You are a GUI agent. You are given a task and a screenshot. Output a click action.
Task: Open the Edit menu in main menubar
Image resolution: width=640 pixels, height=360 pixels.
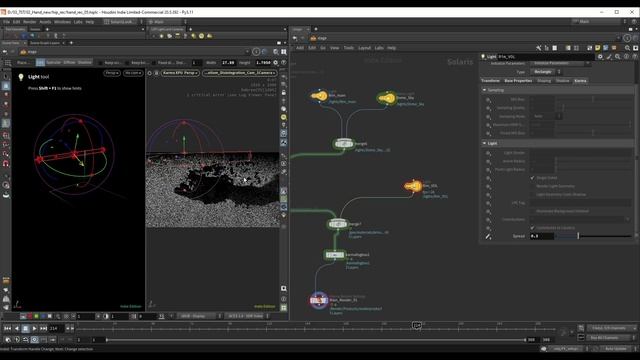point(16,22)
